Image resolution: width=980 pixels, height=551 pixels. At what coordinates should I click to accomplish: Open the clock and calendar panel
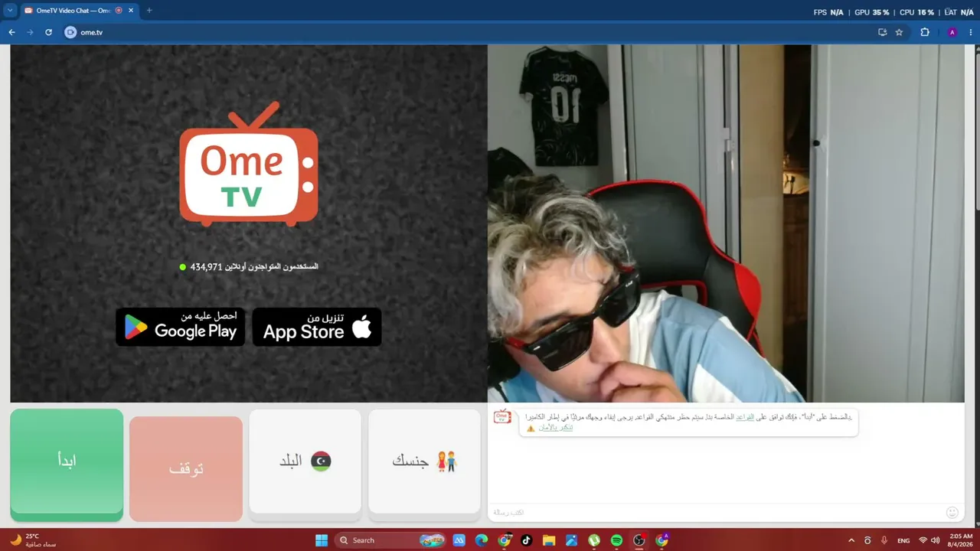961,540
